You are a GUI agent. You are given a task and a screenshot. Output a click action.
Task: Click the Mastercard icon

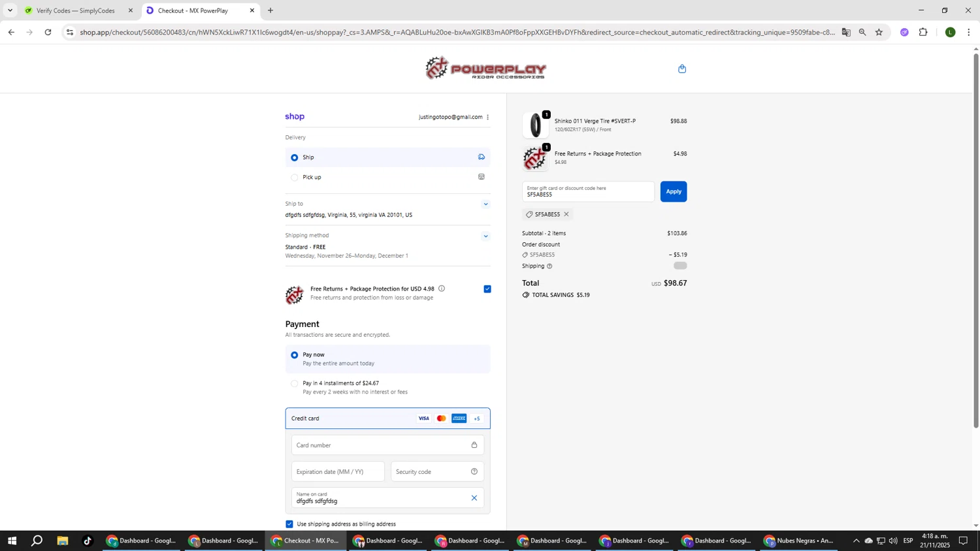click(x=442, y=418)
